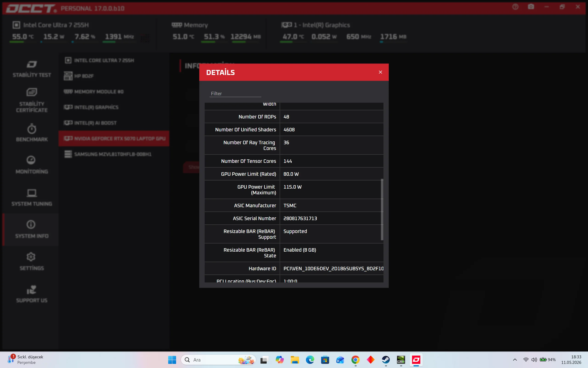Expand the hidden system tray icons
Viewport: 588px width, 368px height.
(x=515, y=360)
